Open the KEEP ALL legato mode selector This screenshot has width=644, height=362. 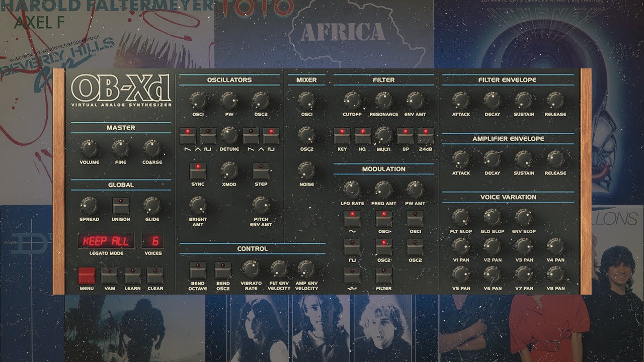coord(106,241)
